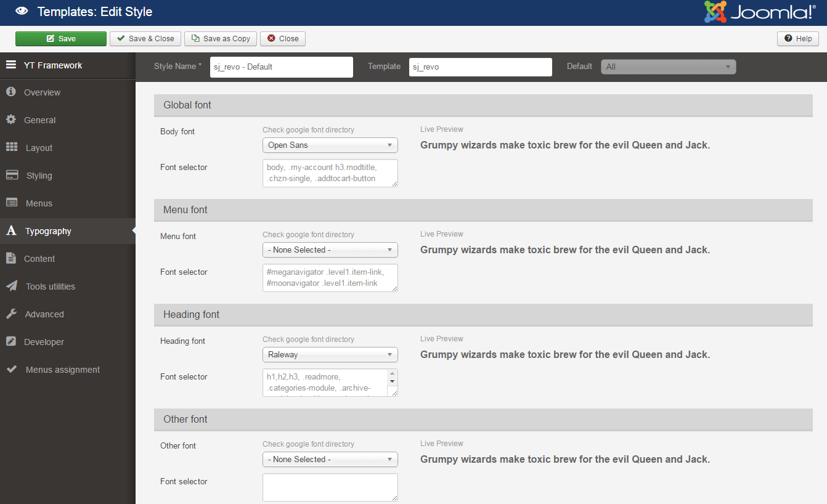This screenshot has width=827, height=504.
Task: Click the Templates: Edit Style page title
Action: pos(95,12)
